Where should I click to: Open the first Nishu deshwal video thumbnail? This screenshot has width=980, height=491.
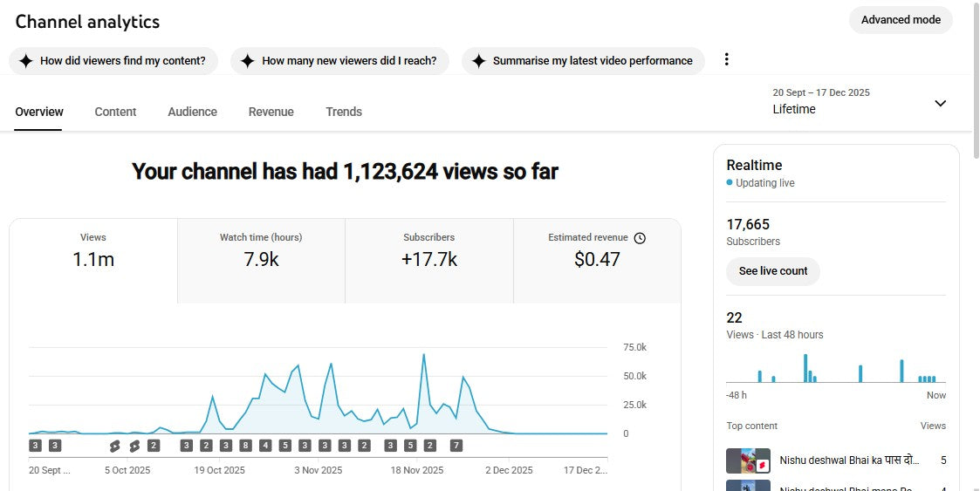pos(748,460)
